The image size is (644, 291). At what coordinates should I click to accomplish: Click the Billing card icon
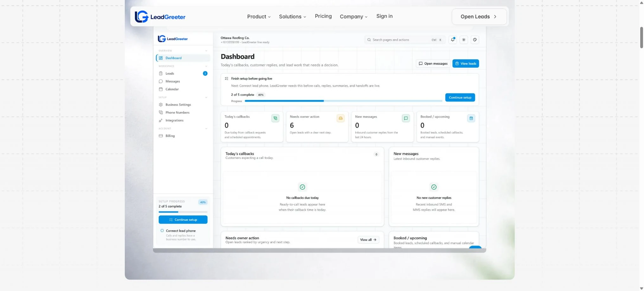(161, 136)
